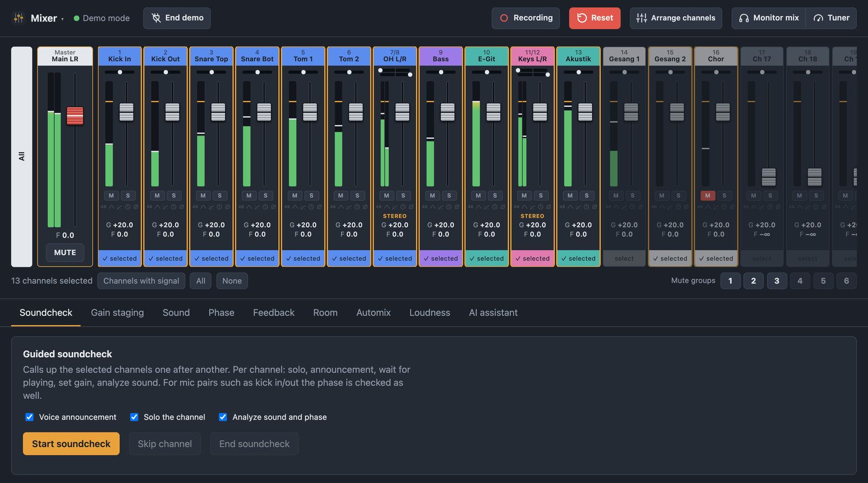The height and width of the screenshot is (483, 868).
Task: End the demo session
Action: coord(177,18)
